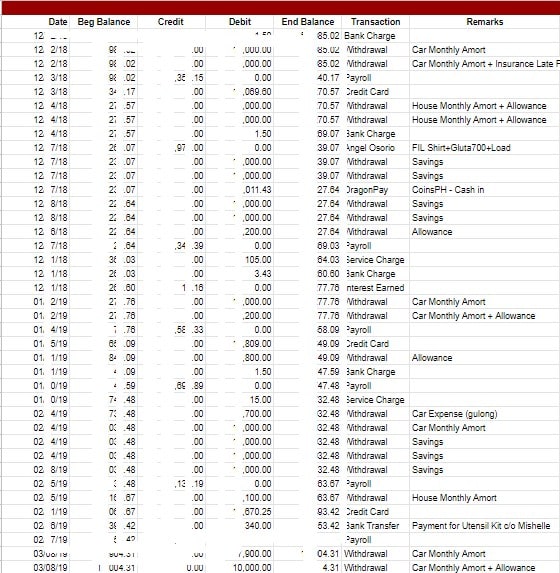Click the Debit column header

tap(239, 22)
